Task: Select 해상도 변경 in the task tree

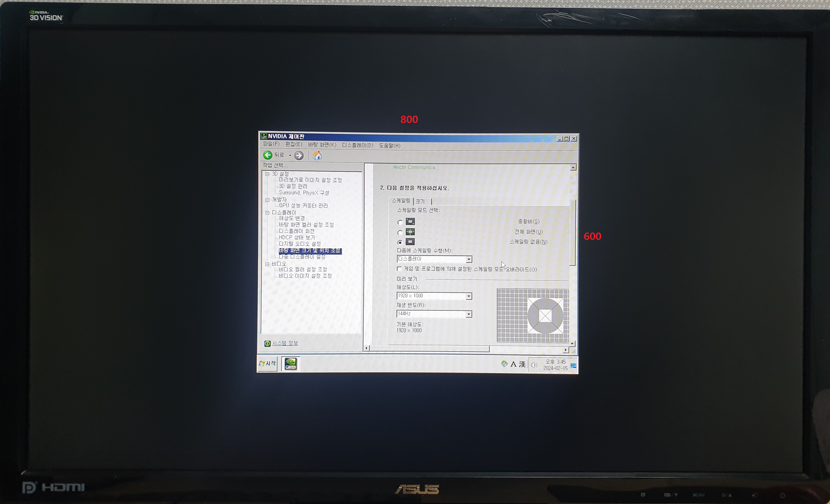Action: tap(291, 218)
